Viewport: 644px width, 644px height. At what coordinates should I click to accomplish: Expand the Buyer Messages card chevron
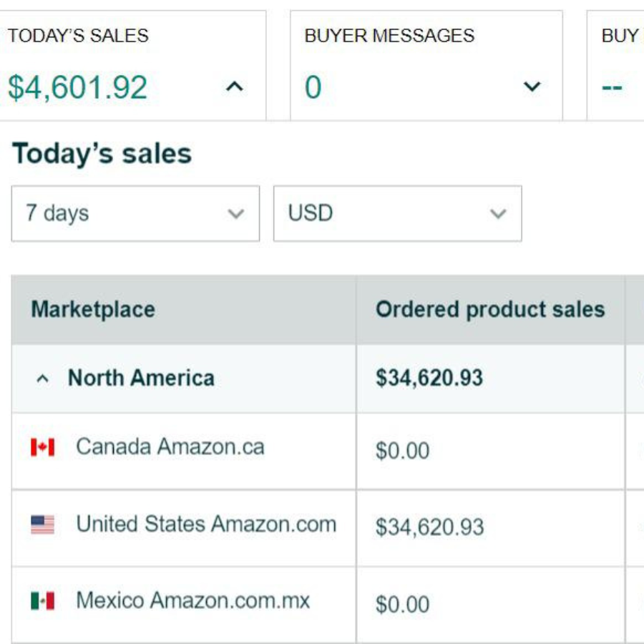532,87
